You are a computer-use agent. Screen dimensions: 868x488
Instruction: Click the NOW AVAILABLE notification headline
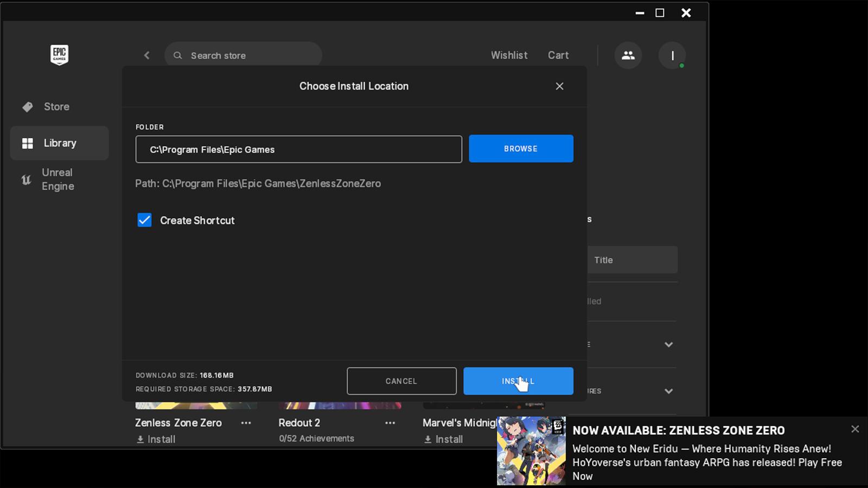coord(679,431)
